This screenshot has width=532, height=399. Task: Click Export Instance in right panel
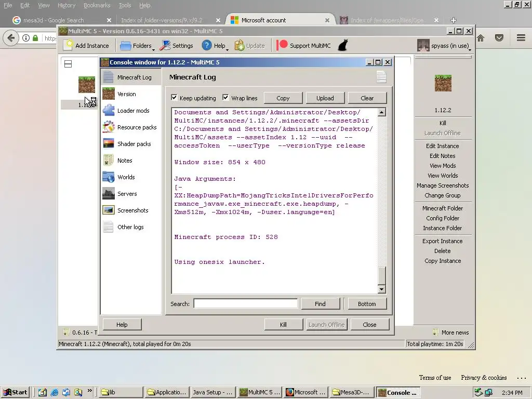[x=443, y=241]
